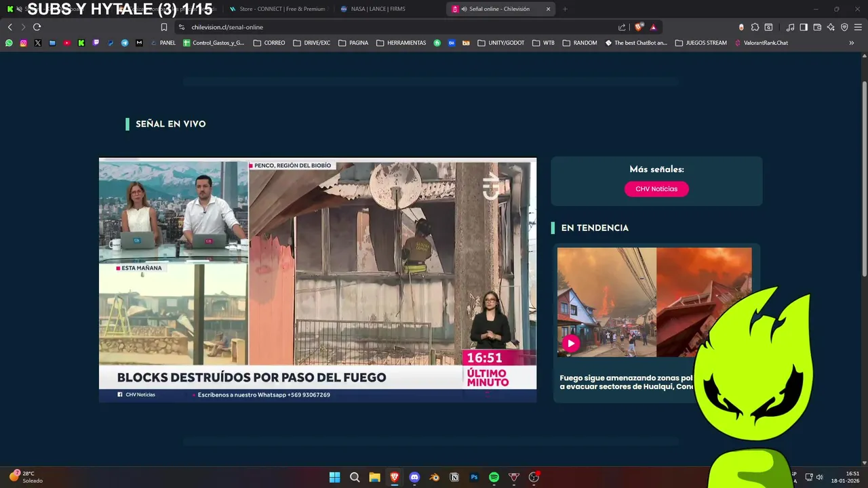This screenshot has width=868, height=488.
Task: Open the Twitch bookmark
Action: coord(96,43)
